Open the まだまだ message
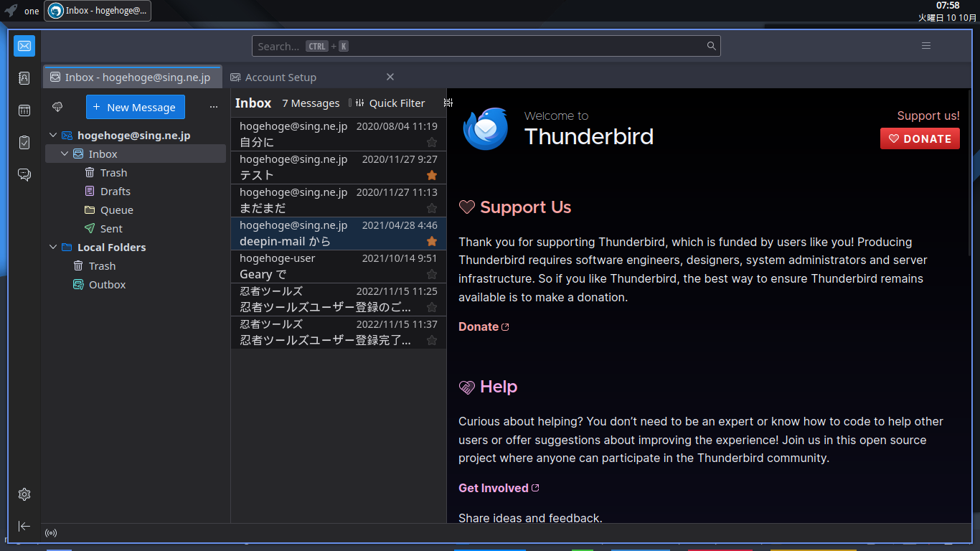This screenshot has height=551, width=980. point(339,200)
